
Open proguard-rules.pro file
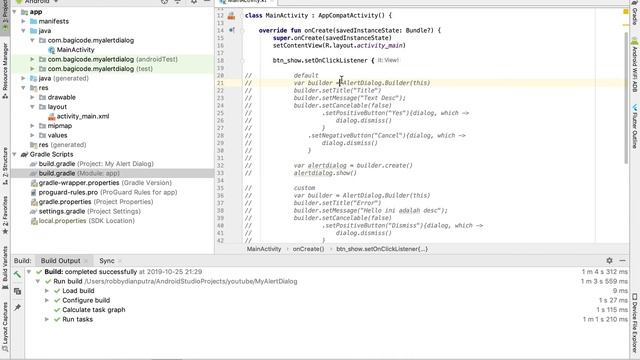(x=108, y=192)
